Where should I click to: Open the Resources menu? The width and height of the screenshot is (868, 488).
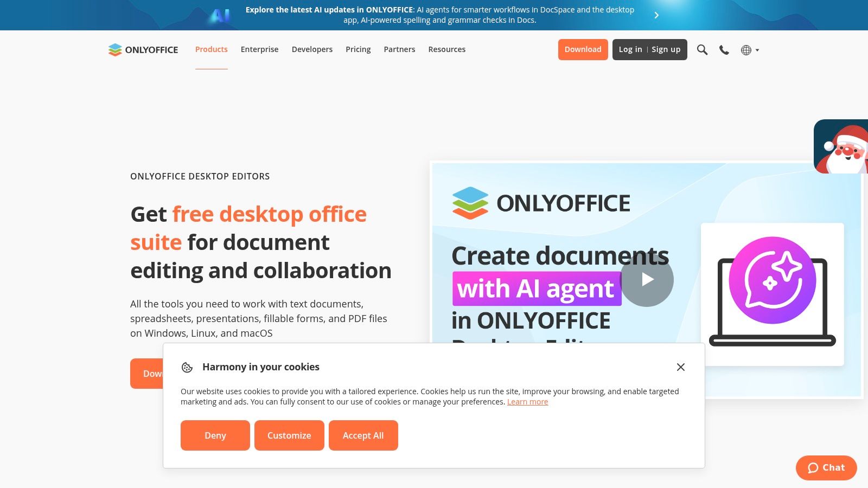(x=446, y=49)
